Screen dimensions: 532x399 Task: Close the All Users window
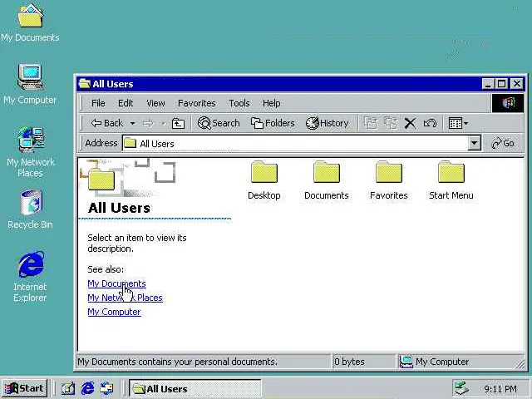point(517,83)
